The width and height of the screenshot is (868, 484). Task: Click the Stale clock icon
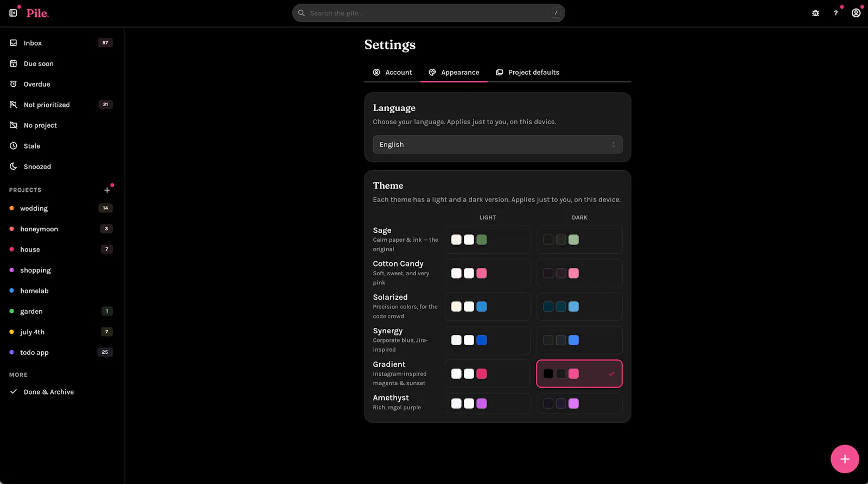pyautogui.click(x=14, y=146)
